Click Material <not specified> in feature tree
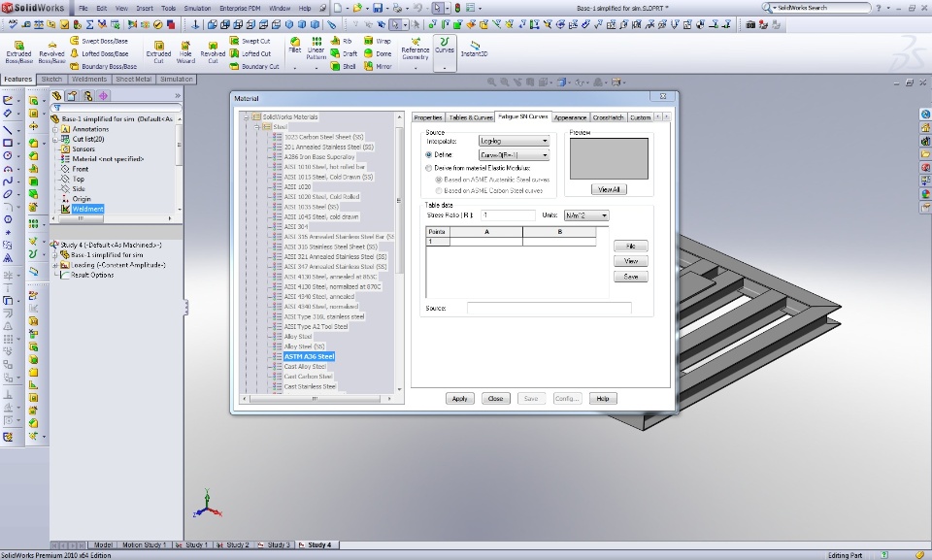The image size is (932, 560). click(x=108, y=159)
